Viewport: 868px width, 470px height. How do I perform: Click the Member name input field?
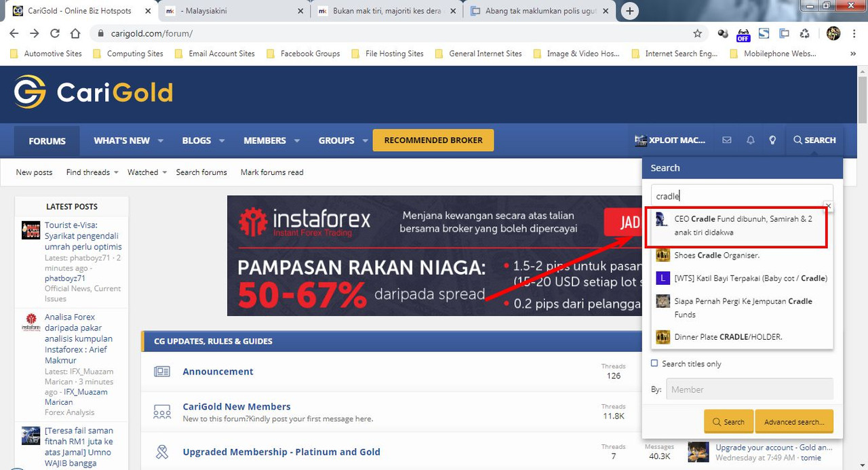point(749,389)
